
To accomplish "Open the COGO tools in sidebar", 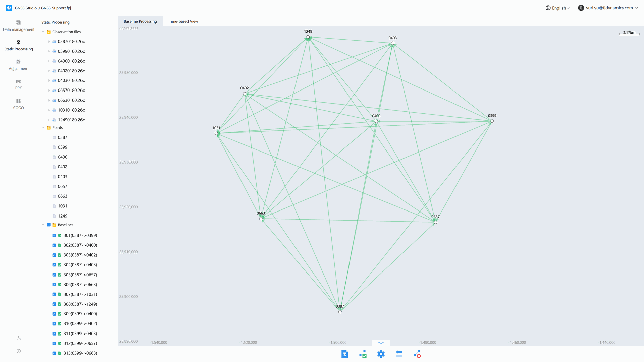I will point(18,104).
